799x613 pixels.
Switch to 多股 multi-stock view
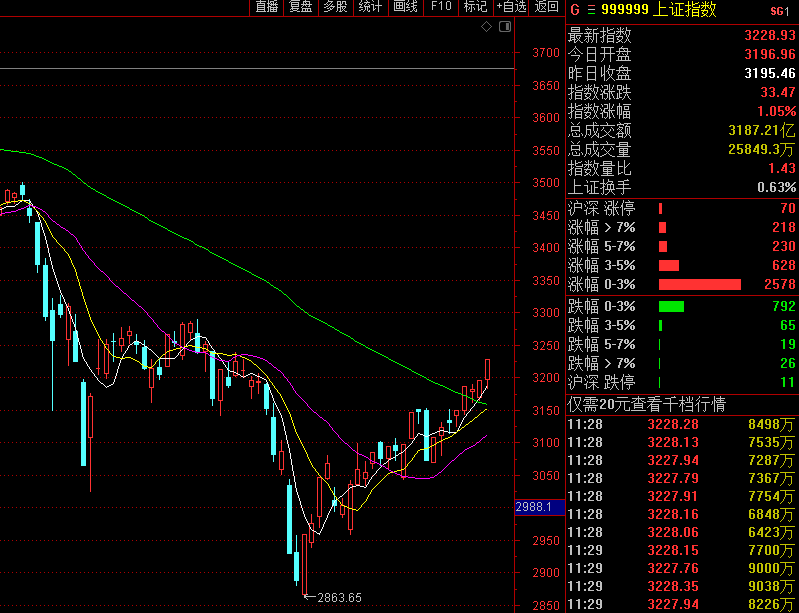[x=335, y=7]
